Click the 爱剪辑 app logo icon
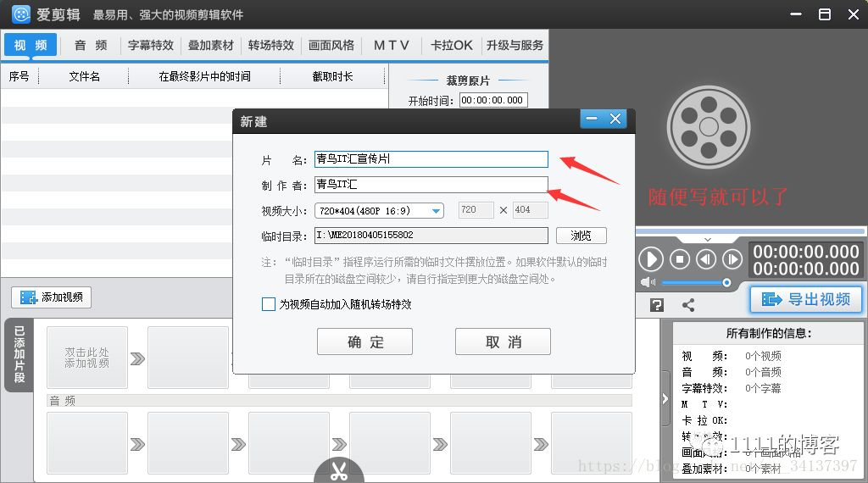868x483 pixels. click(x=21, y=14)
